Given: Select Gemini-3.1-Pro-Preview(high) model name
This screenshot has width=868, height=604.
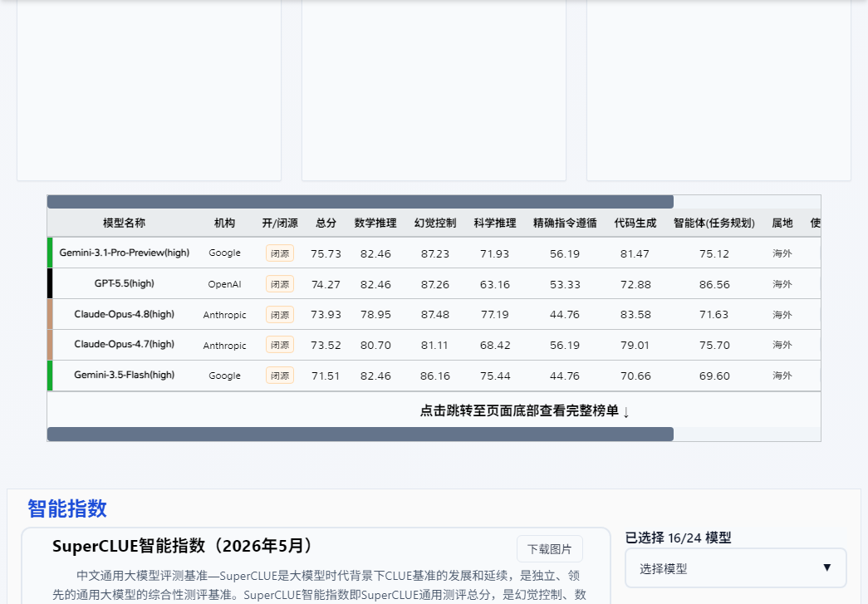Looking at the screenshot, I should pos(124,253).
